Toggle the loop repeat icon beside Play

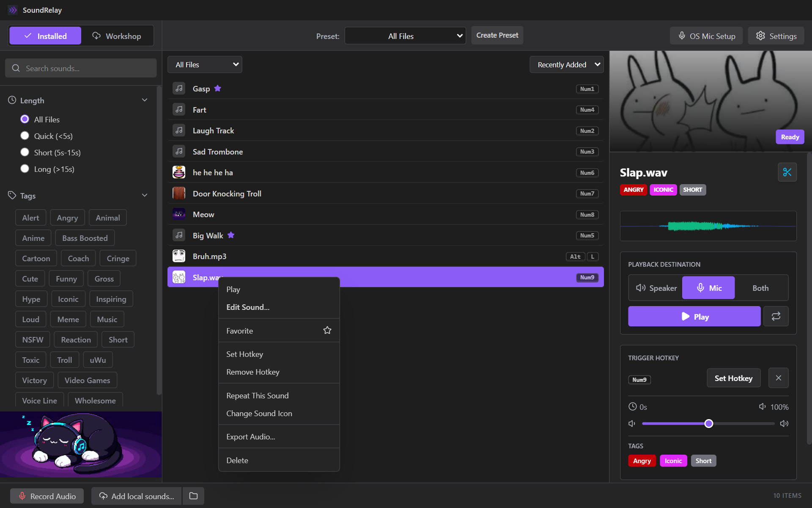tap(776, 316)
